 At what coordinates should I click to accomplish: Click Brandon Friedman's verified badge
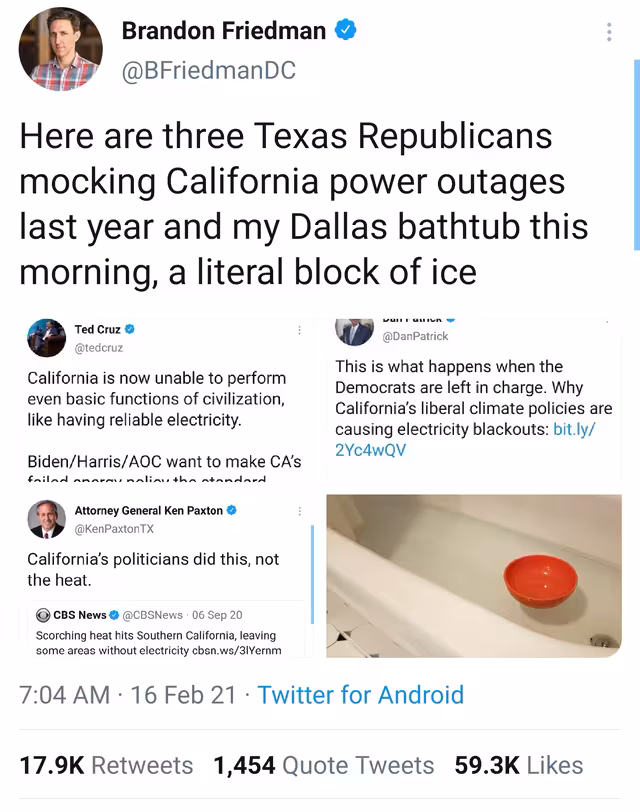click(346, 31)
